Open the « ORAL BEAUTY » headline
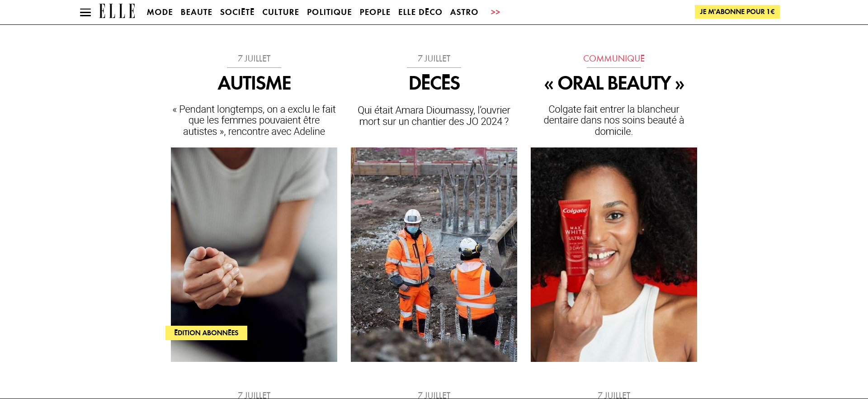Viewport: 868px width, 399px height. coord(614,83)
